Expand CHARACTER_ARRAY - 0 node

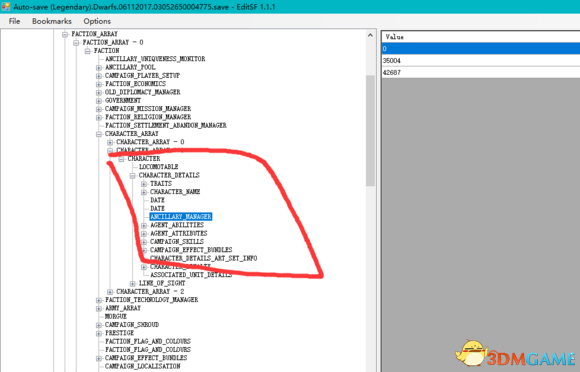(x=110, y=142)
